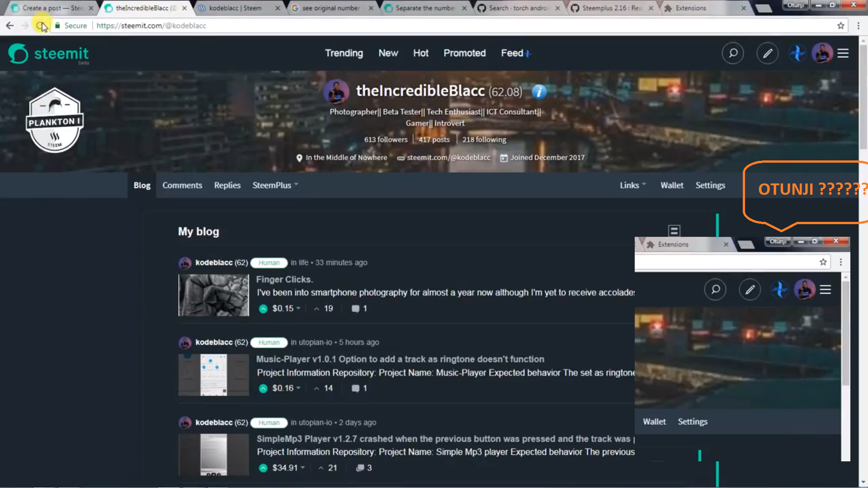Image resolution: width=868 pixels, height=488 pixels.
Task: Click the SimpleMp3 post thumbnail image
Action: 213,454
